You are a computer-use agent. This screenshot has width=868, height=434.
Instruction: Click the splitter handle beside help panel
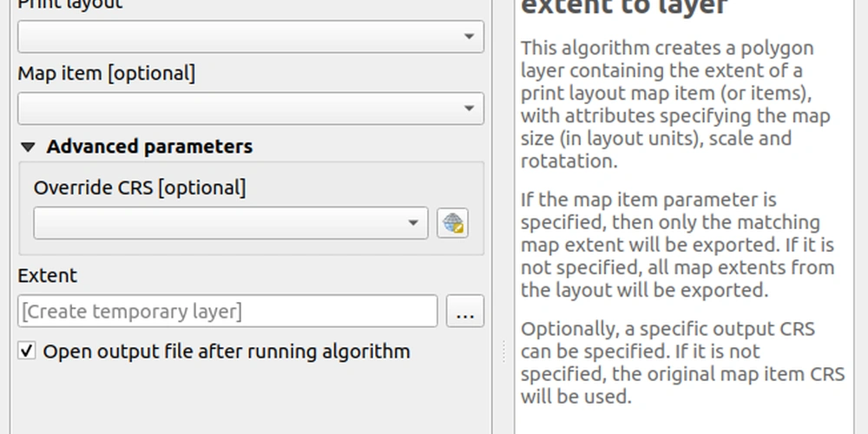click(x=503, y=352)
